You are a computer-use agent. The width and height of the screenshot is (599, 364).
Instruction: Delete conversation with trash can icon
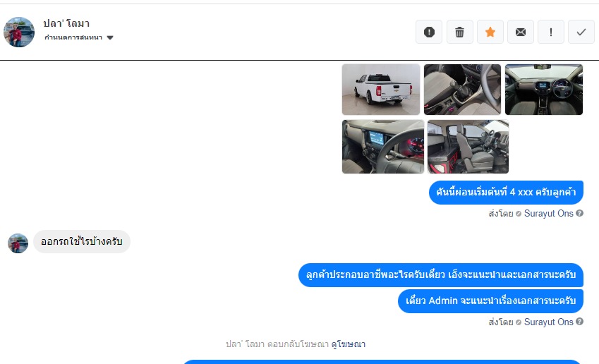[x=459, y=32]
